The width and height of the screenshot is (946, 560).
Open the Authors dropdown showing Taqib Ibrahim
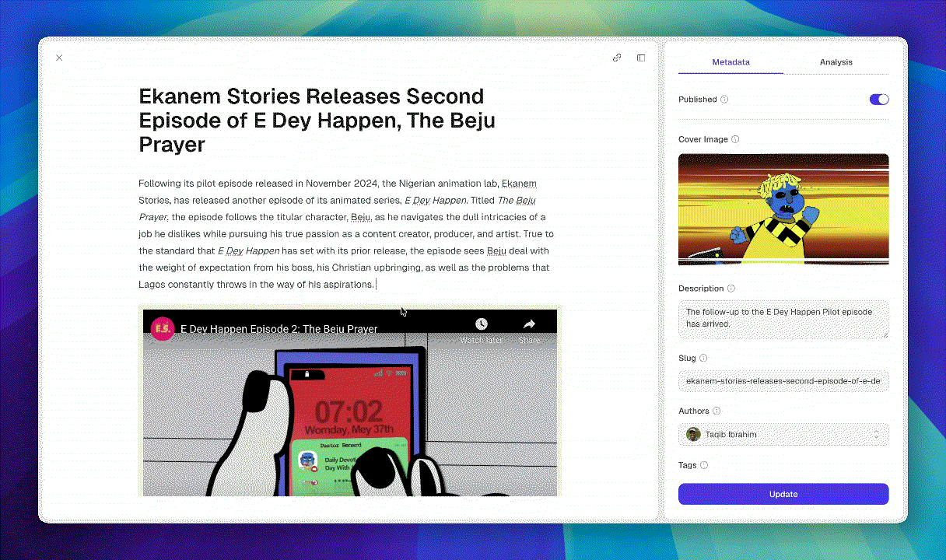point(783,435)
